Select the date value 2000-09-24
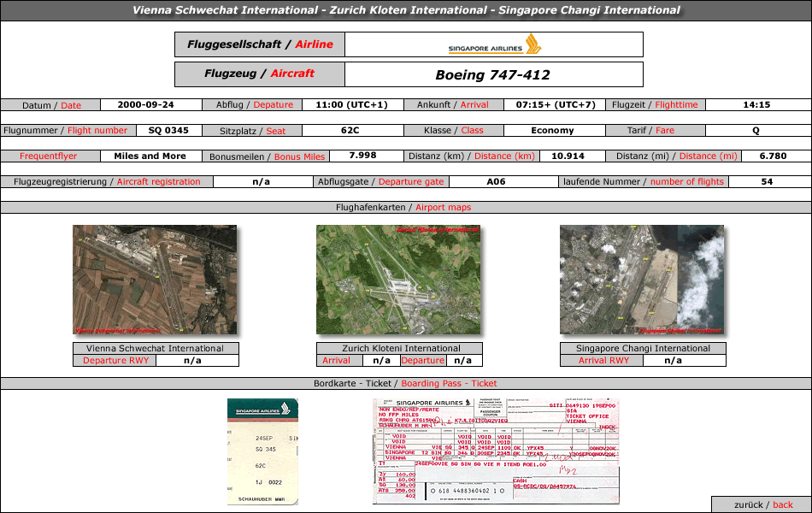Screen dimensions: 812x513 pos(145,104)
